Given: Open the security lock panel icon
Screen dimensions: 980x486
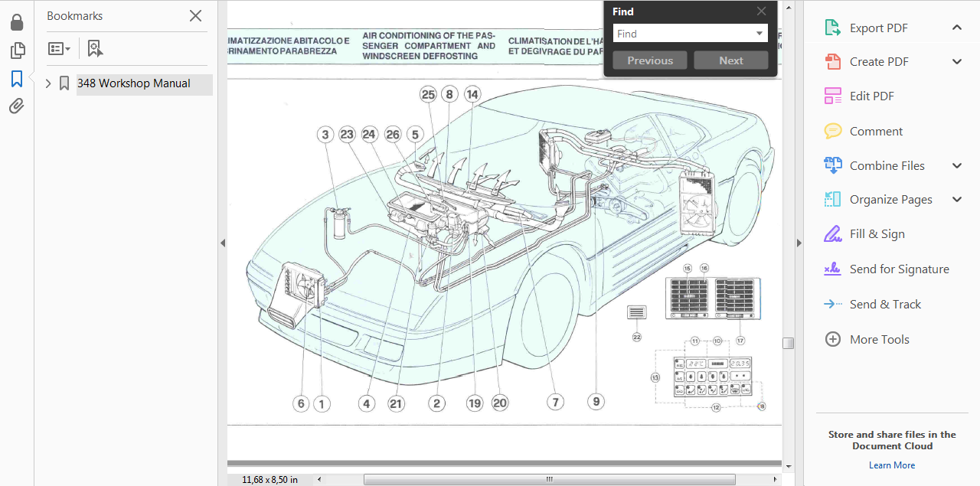Looking at the screenshot, I should [17, 22].
